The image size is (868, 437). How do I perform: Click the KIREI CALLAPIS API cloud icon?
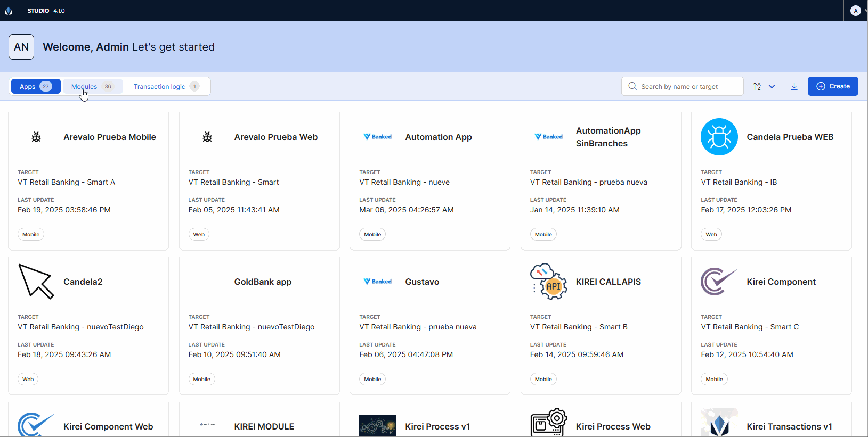click(x=548, y=282)
